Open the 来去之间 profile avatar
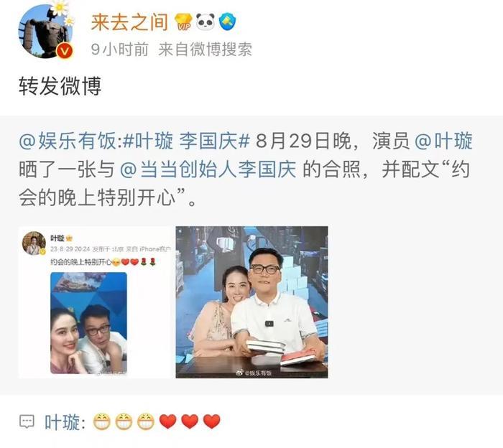503x448 pixels. 45,31
